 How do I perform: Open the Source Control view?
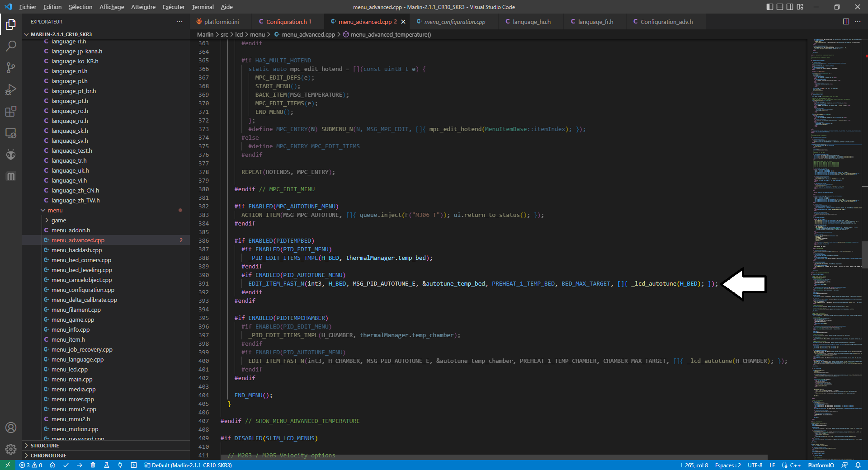tap(11, 67)
